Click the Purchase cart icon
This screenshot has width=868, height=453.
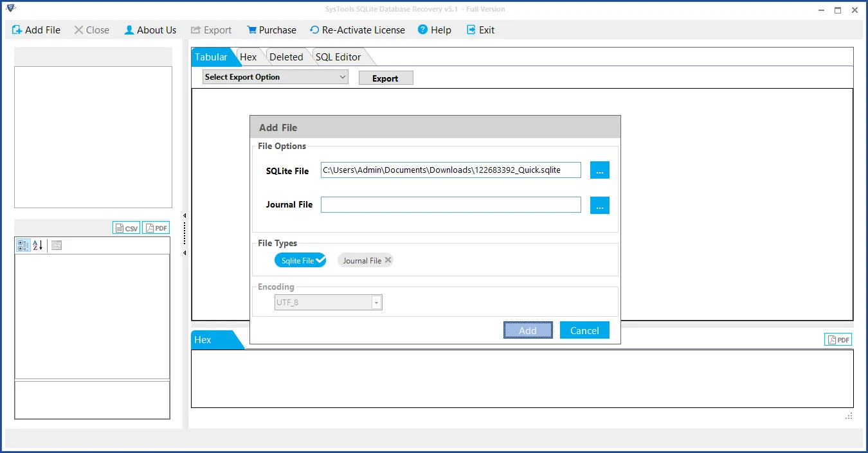click(x=251, y=30)
